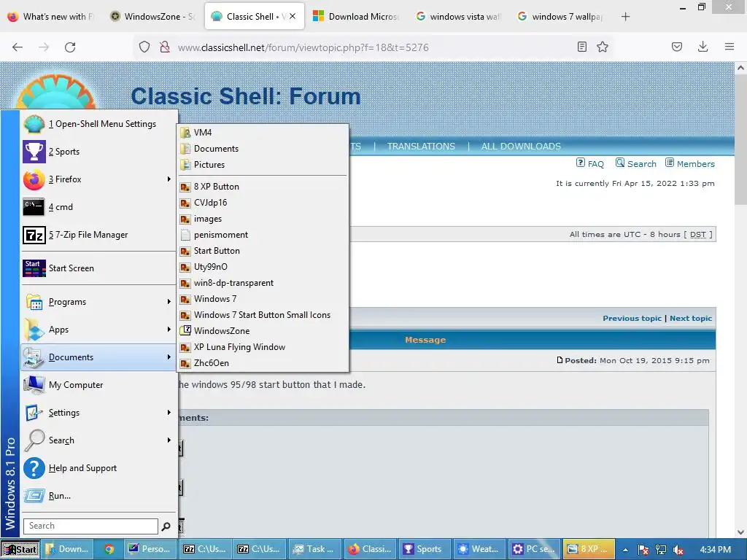Click the browser address bar URL
The width and height of the screenshot is (747, 560).
tap(303, 47)
